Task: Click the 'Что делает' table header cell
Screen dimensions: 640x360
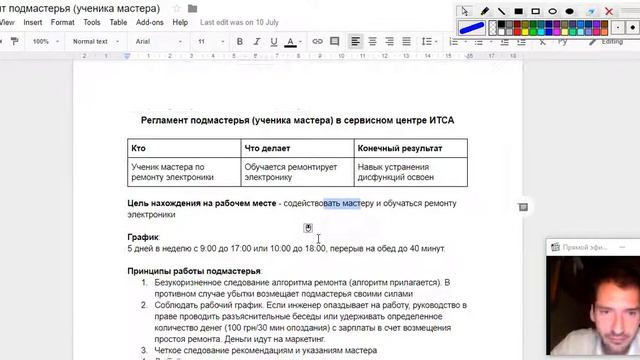Action: [298, 148]
